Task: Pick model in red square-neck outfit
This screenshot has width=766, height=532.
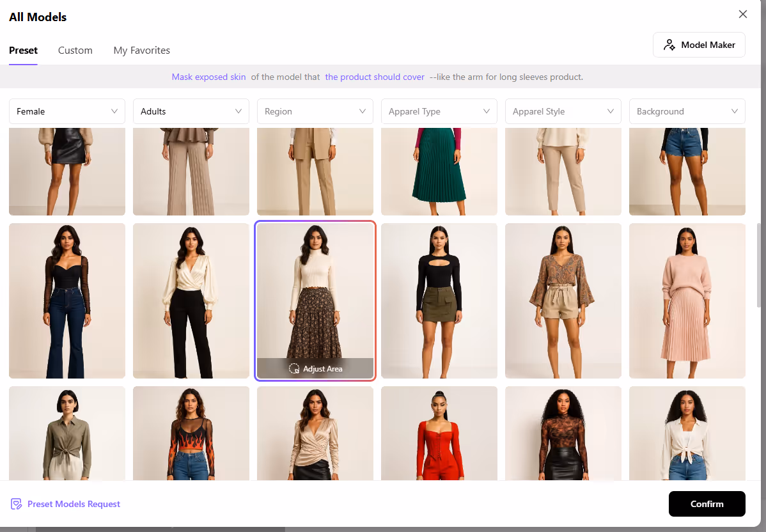Action: coord(439,433)
